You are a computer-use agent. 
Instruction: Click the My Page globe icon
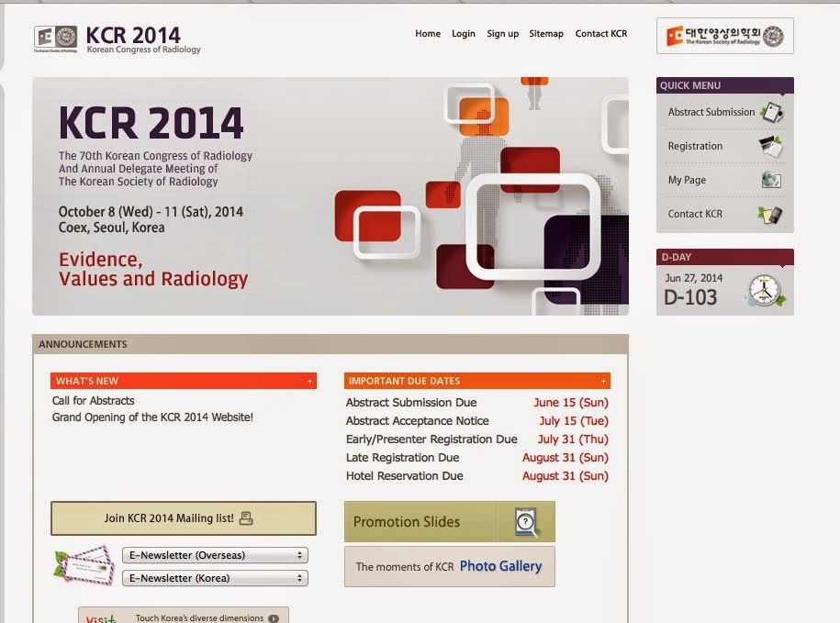[x=771, y=180]
